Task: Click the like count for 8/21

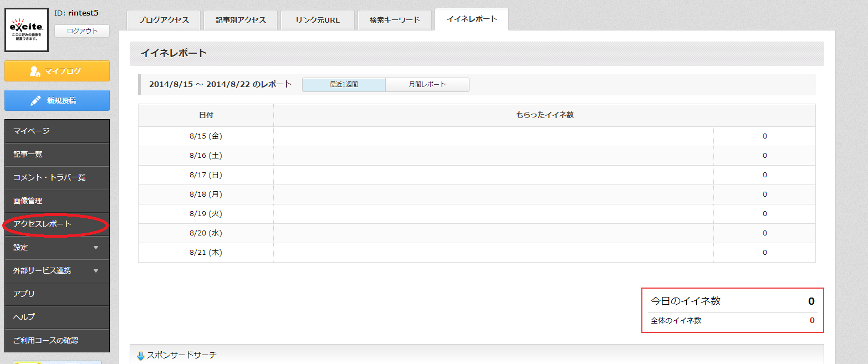Action: pos(764,253)
